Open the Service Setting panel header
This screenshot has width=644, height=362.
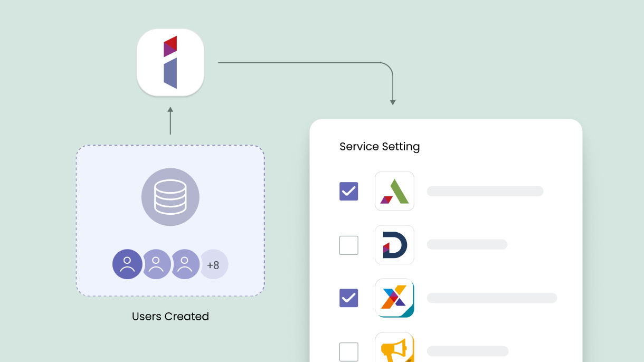coord(380,146)
